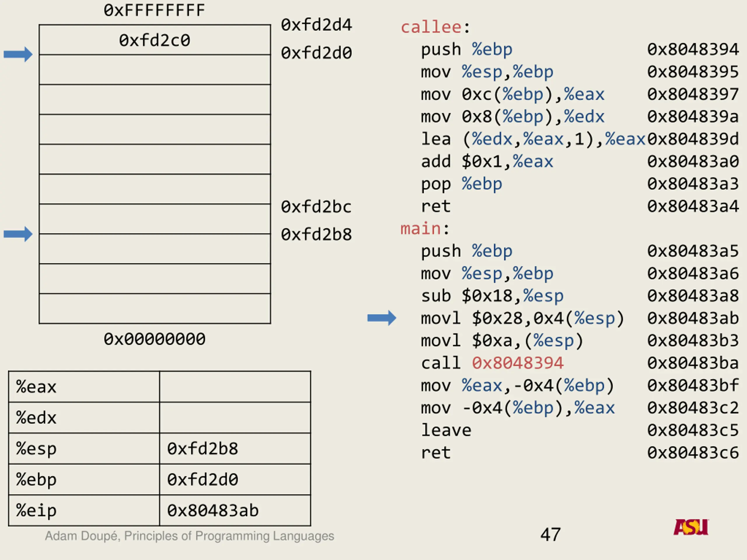747x560 pixels.
Task: Select the 0x00000000 label below the stack
Action: coord(154,339)
